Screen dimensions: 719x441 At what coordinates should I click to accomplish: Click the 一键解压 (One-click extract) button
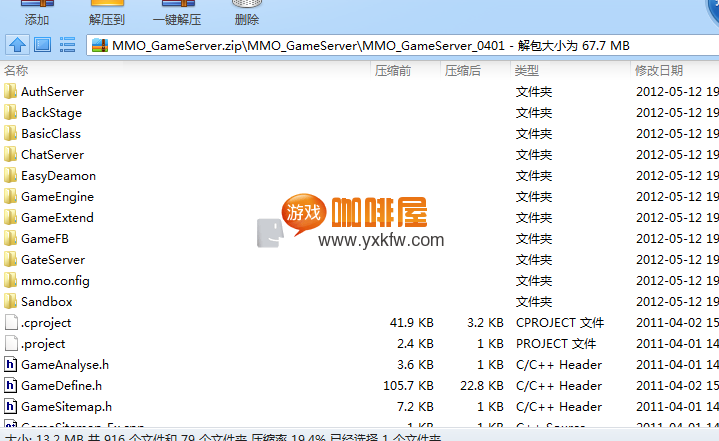[x=177, y=14]
